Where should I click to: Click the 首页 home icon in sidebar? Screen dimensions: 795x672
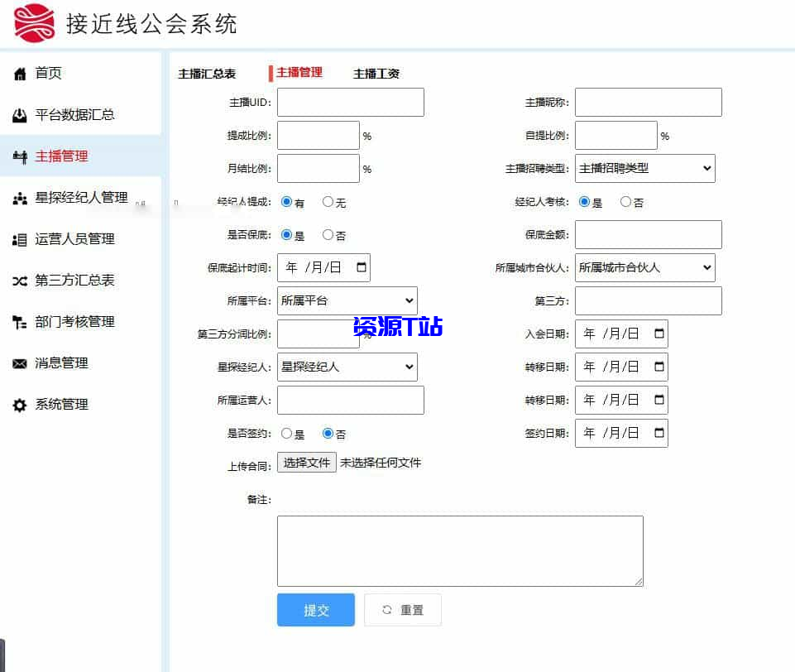coord(19,73)
